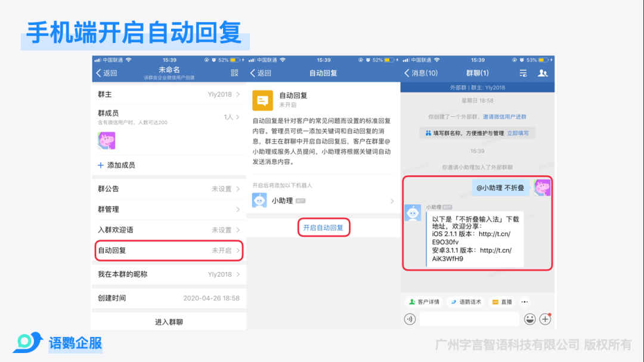Open the chat menu list icon
Viewport: 644px width, 362px height.
coord(523,73)
